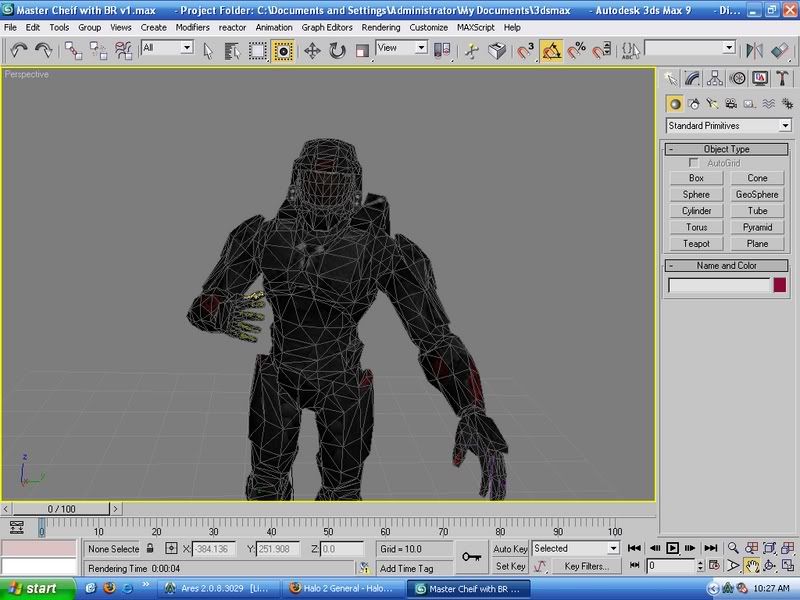800x600 pixels.
Task: Choose the Helpers category icon
Action: click(749, 104)
